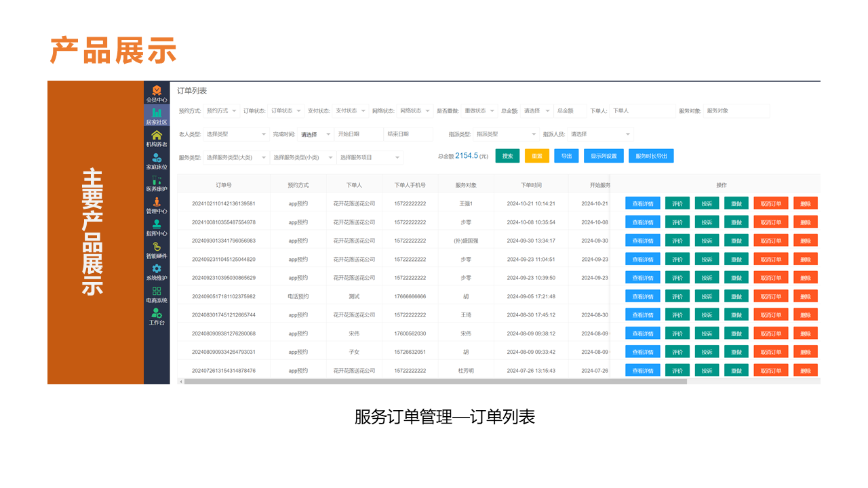Image resolution: width=868 pixels, height=488 pixels.
Task: Click the 医养康护 sidebar icon
Action: [x=157, y=180]
